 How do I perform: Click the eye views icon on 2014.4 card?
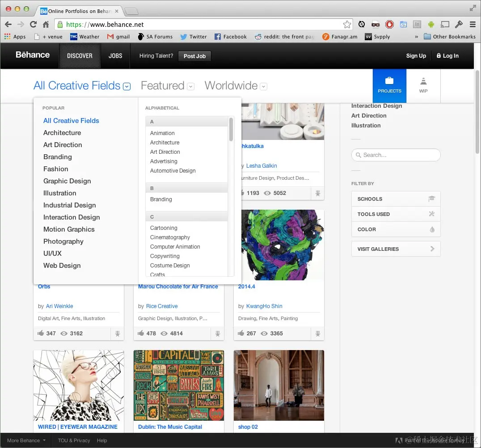pyautogui.click(x=264, y=334)
